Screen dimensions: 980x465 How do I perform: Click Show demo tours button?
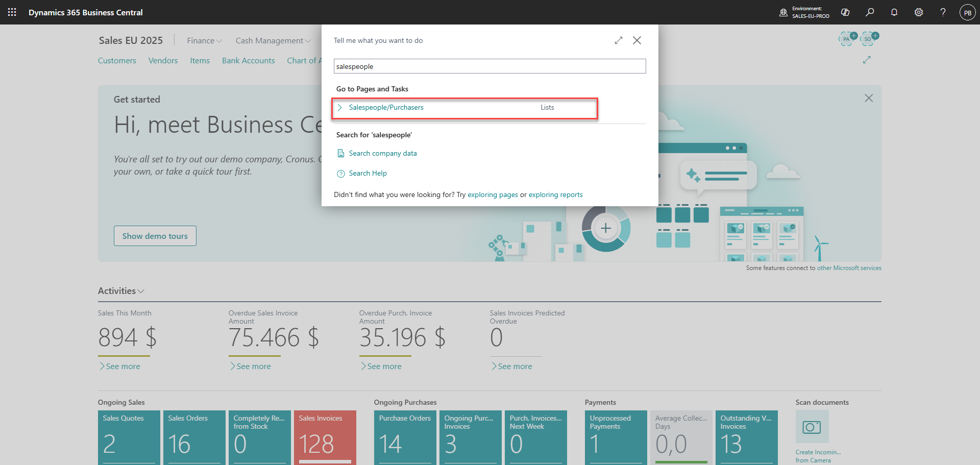pyautogui.click(x=155, y=236)
